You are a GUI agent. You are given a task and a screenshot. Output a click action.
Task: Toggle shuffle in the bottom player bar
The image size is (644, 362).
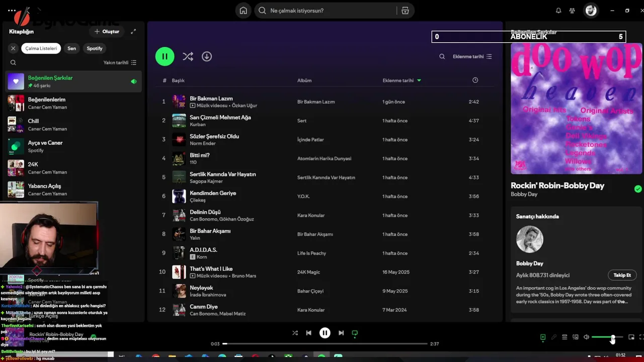(295, 333)
